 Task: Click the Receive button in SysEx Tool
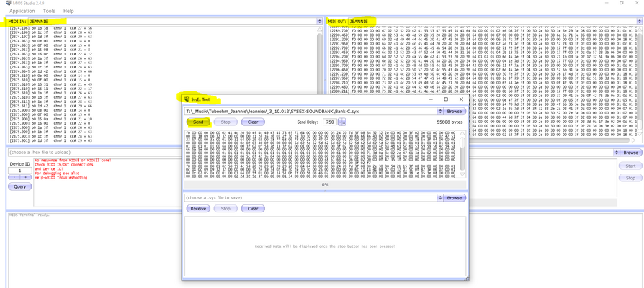click(x=198, y=208)
